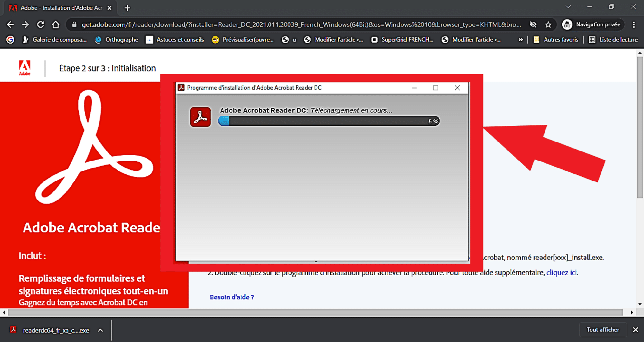Click the Adobe Acrobat Reade banner title
This screenshot has height=342, width=644.
[x=91, y=228]
